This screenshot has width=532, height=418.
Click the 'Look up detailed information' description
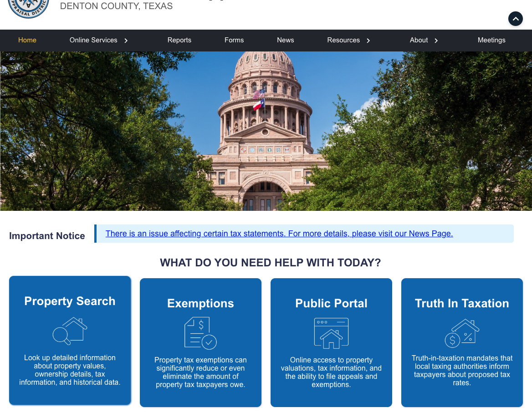pos(70,370)
